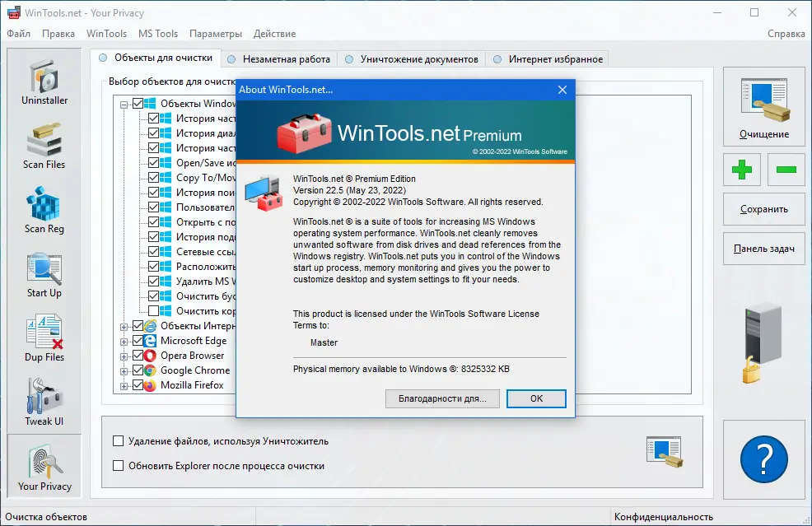This screenshot has width=812, height=526.
Task: Click the Mozilla Firefox icon in tree
Action: (x=150, y=386)
